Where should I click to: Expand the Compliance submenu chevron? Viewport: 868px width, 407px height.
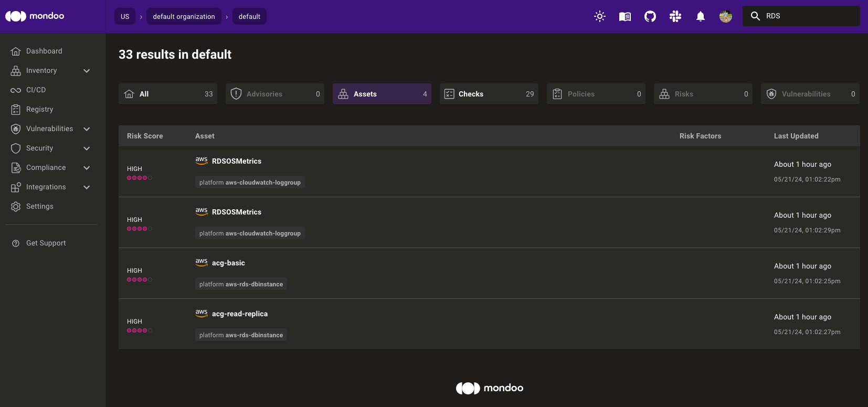click(x=87, y=168)
